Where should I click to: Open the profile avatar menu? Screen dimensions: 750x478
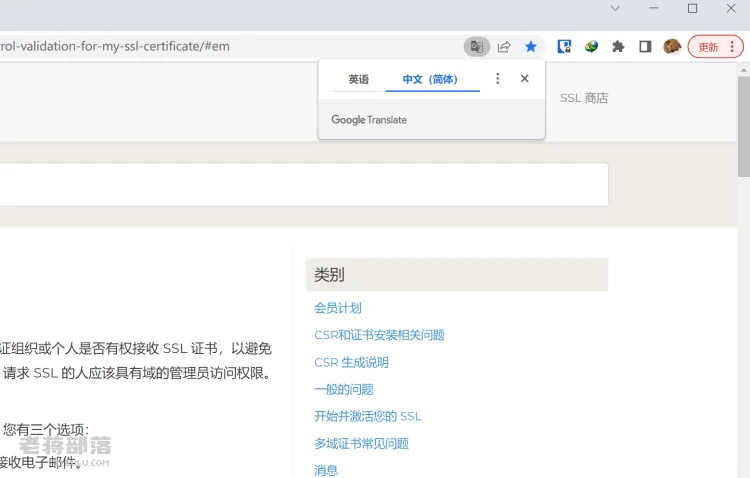(672, 46)
